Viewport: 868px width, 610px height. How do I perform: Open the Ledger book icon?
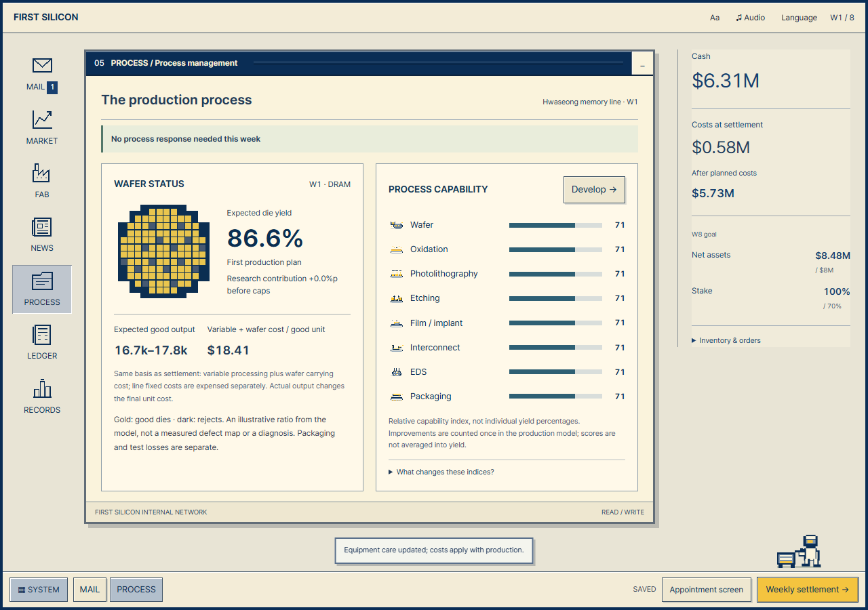tap(42, 335)
